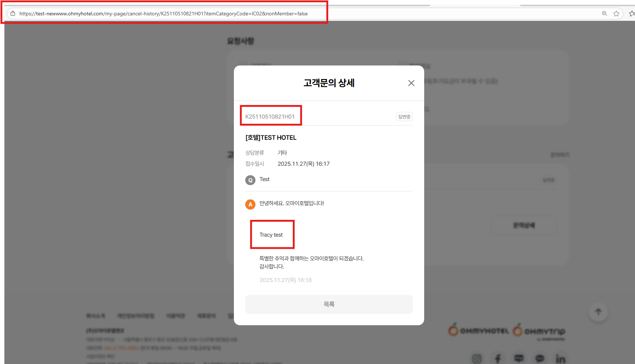Image resolution: width=635 pixels, height=364 pixels.
Task: Click the 이용약관 footer link
Action: pyautogui.click(x=176, y=316)
